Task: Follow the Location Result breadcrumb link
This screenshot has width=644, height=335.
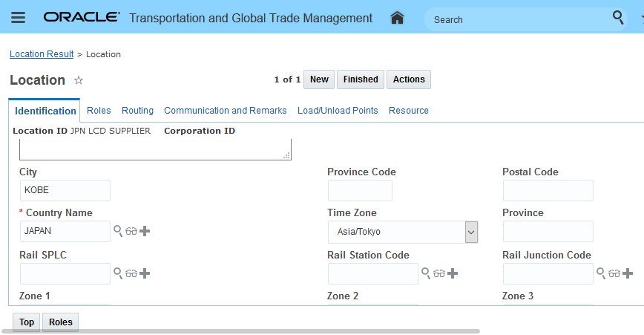Action: 42,54
